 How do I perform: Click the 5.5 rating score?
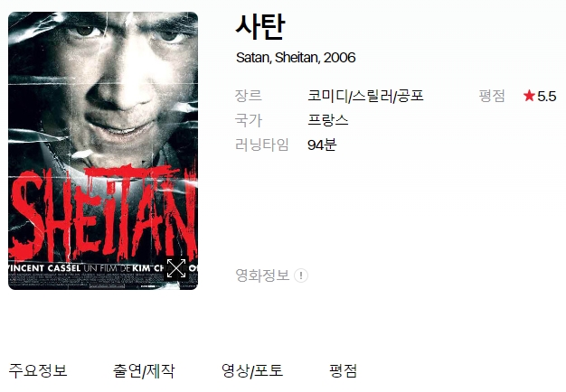coord(546,97)
